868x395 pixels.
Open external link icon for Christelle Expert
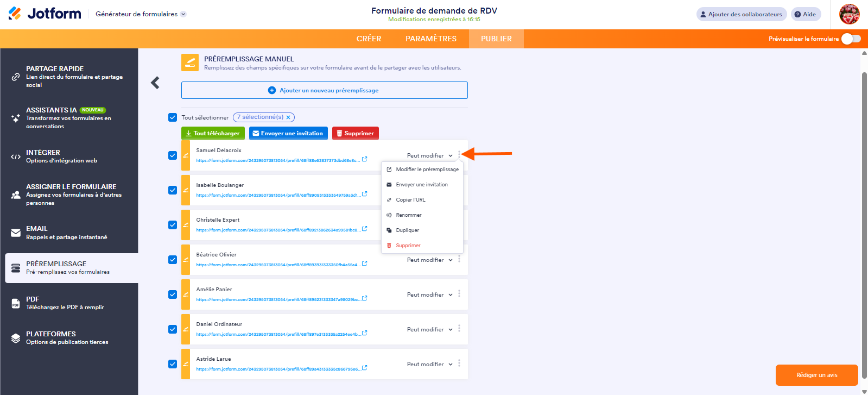(x=365, y=229)
